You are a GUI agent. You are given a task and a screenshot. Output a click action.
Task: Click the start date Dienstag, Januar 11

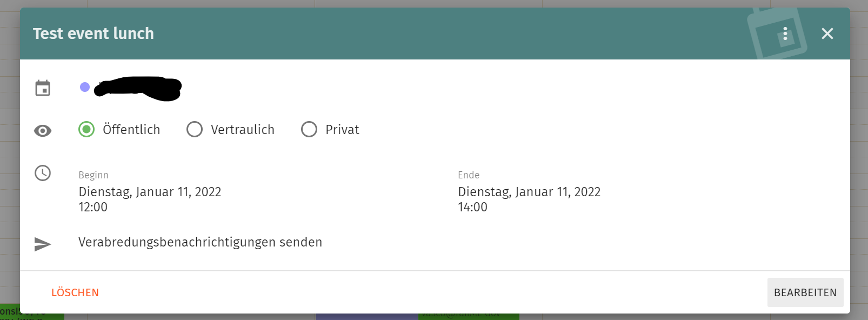150,192
